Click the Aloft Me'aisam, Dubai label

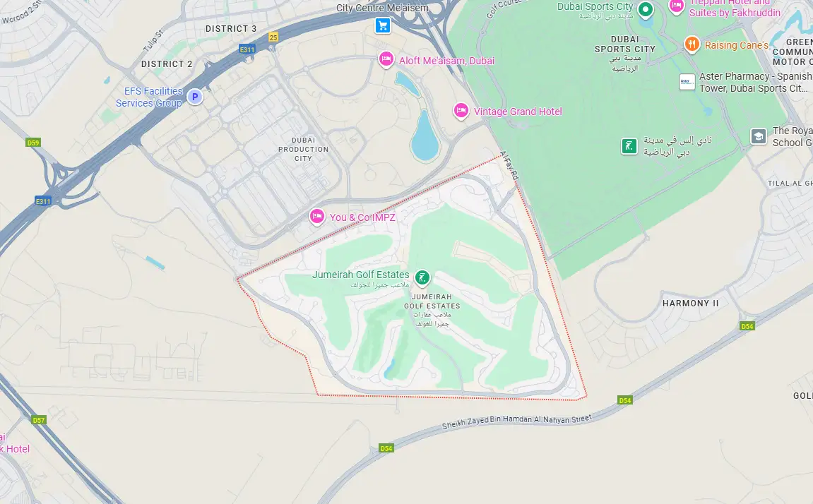(446, 61)
